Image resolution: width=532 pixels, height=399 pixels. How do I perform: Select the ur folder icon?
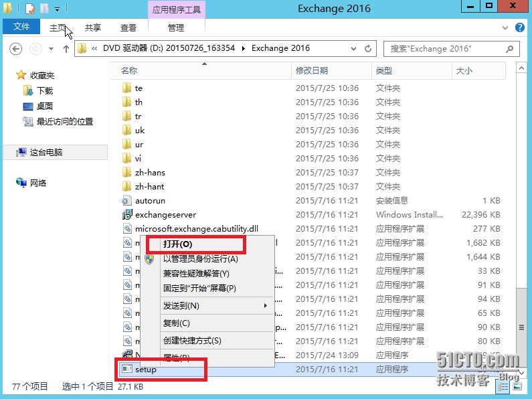(127, 145)
